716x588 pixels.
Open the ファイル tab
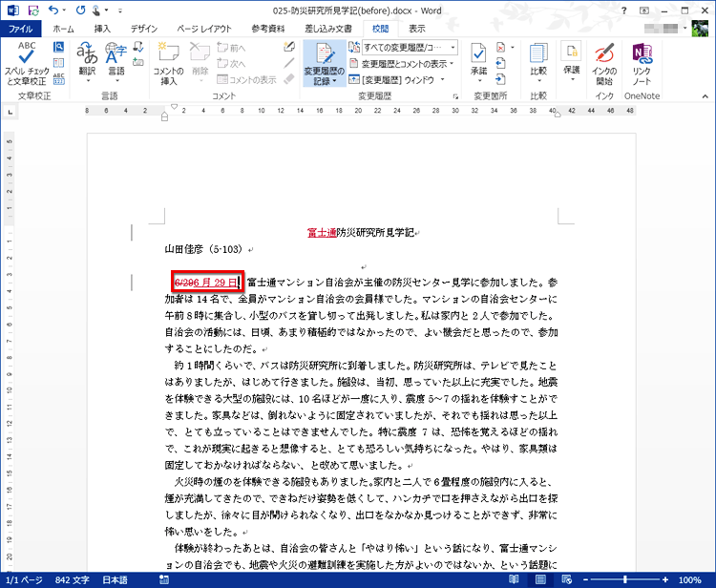tap(21, 29)
